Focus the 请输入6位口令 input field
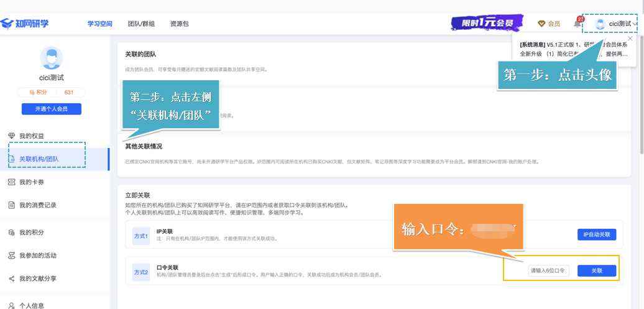Screen dimensions: 644x309 (x=549, y=271)
